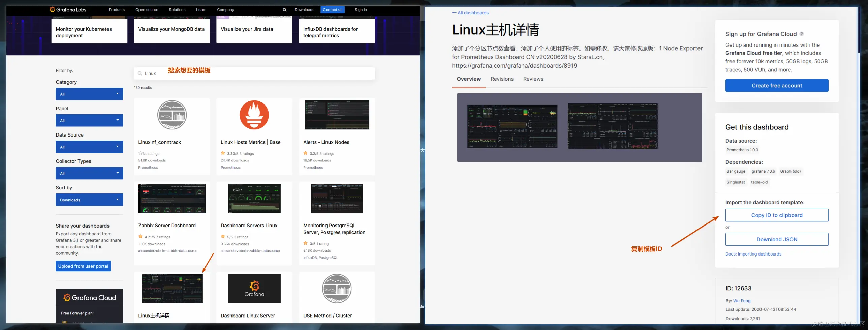Click the Sign in link

(361, 10)
